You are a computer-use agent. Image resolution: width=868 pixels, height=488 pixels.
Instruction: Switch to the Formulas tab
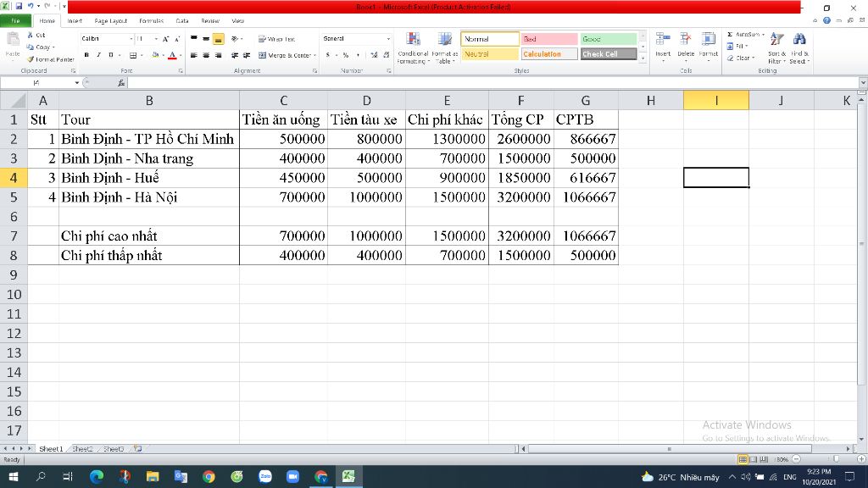(151, 21)
